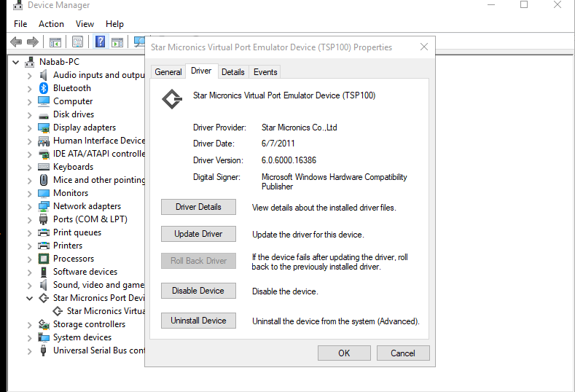Select the Nabab-PC computer root icon
This screenshot has height=392, width=575.
tap(29, 62)
